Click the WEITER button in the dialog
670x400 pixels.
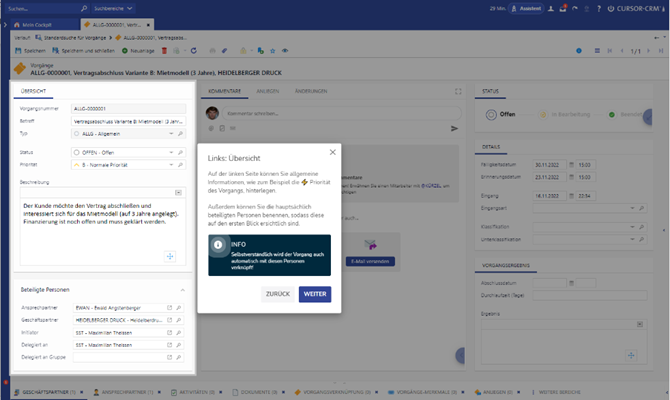314,295
